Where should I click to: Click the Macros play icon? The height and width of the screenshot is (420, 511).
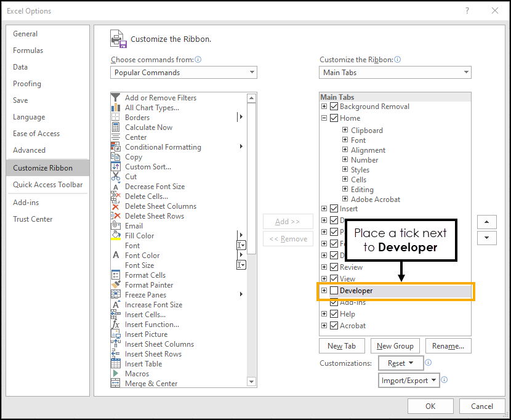click(x=116, y=374)
